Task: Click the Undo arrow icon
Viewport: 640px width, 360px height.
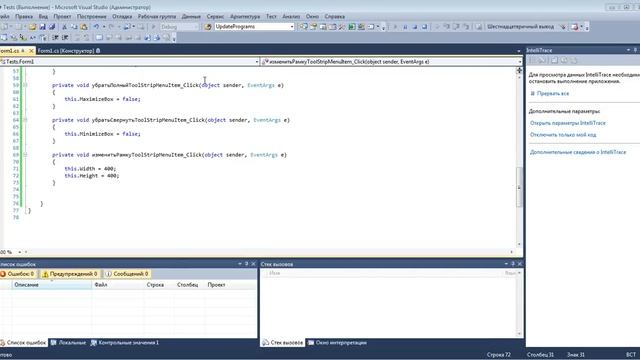Action: point(96,27)
